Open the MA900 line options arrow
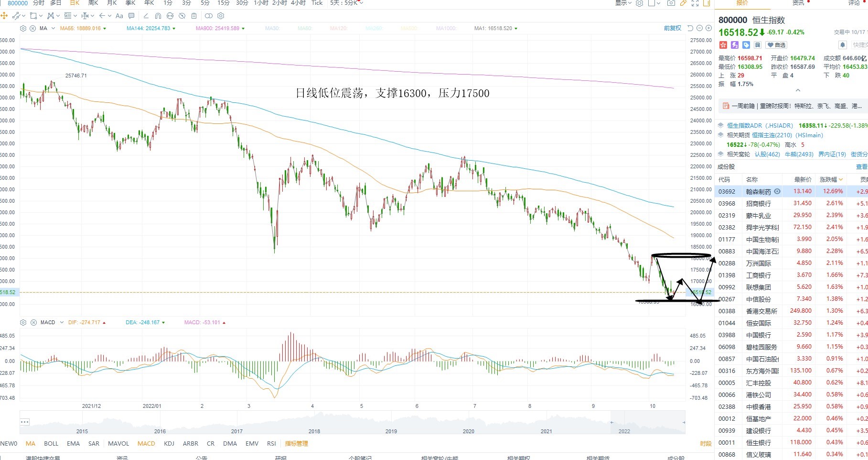The width and height of the screenshot is (868, 460). [243, 29]
